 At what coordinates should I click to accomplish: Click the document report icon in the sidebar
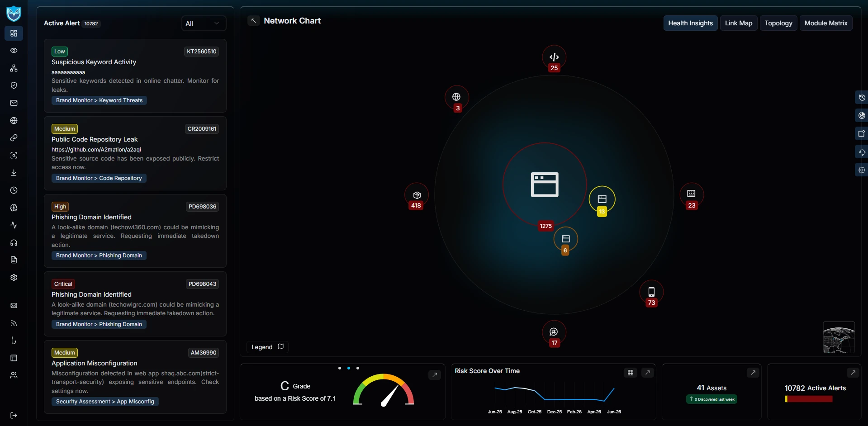coord(14,260)
